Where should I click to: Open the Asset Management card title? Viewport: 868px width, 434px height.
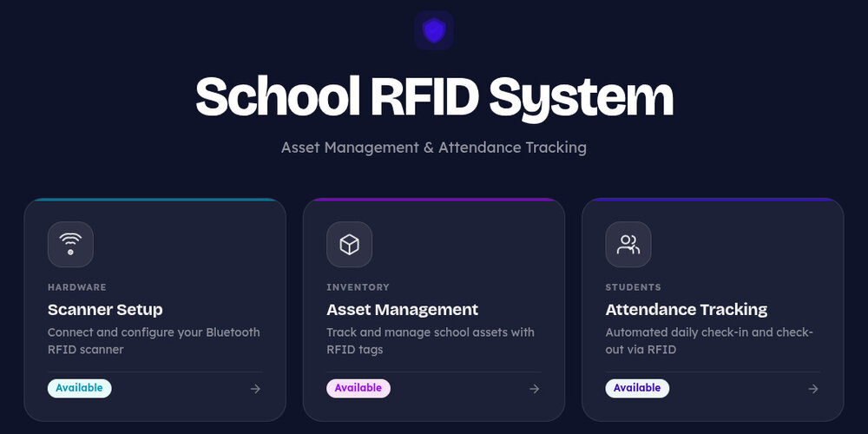tap(403, 310)
